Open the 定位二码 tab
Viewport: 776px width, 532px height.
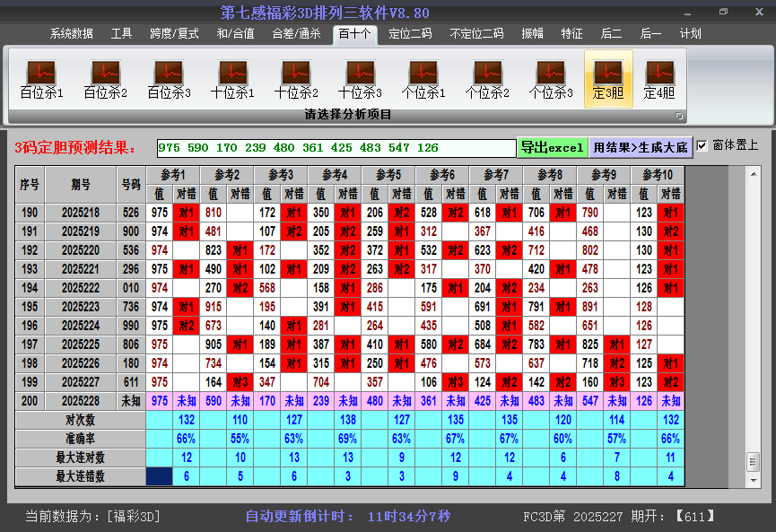[x=410, y=34]
